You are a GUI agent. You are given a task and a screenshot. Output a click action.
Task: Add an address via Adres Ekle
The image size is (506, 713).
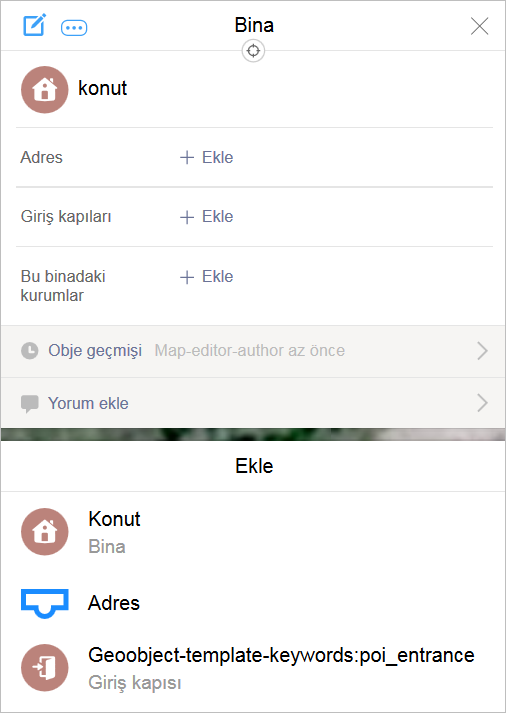(x=206, y=157)
